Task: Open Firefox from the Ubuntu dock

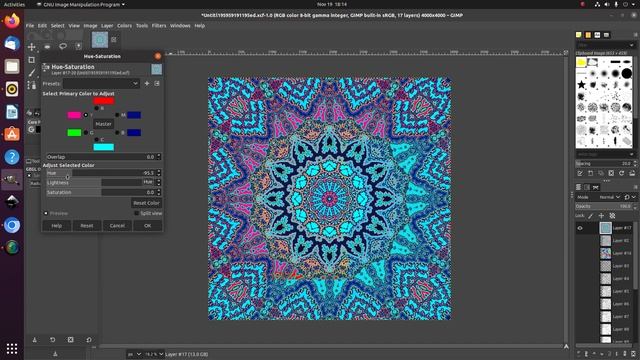Action: click(12, 21)
